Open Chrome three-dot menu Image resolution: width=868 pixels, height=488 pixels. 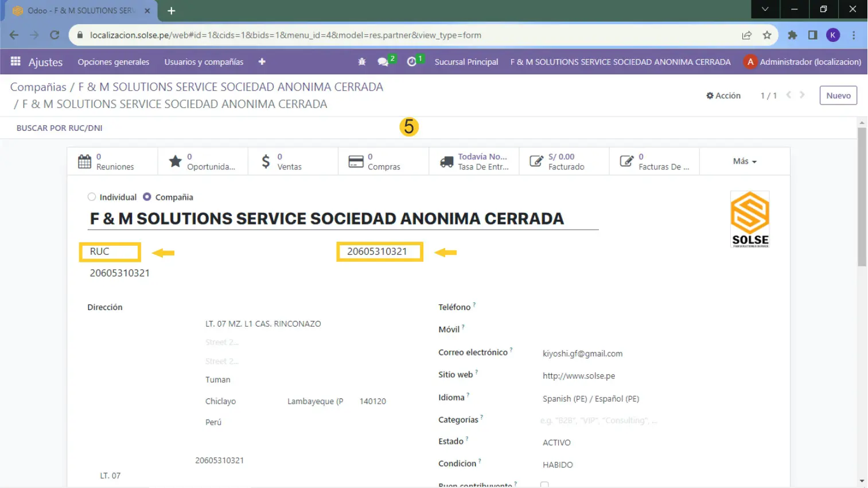[x=854, y=35]
